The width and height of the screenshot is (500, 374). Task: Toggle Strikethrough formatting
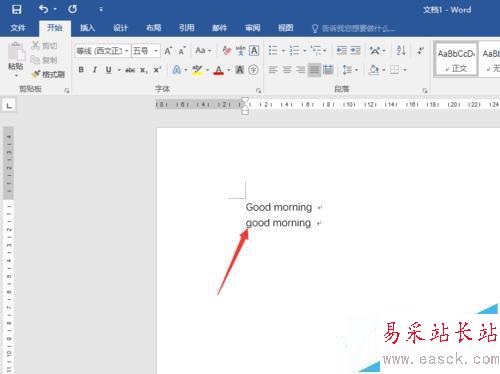coord(130,70)
